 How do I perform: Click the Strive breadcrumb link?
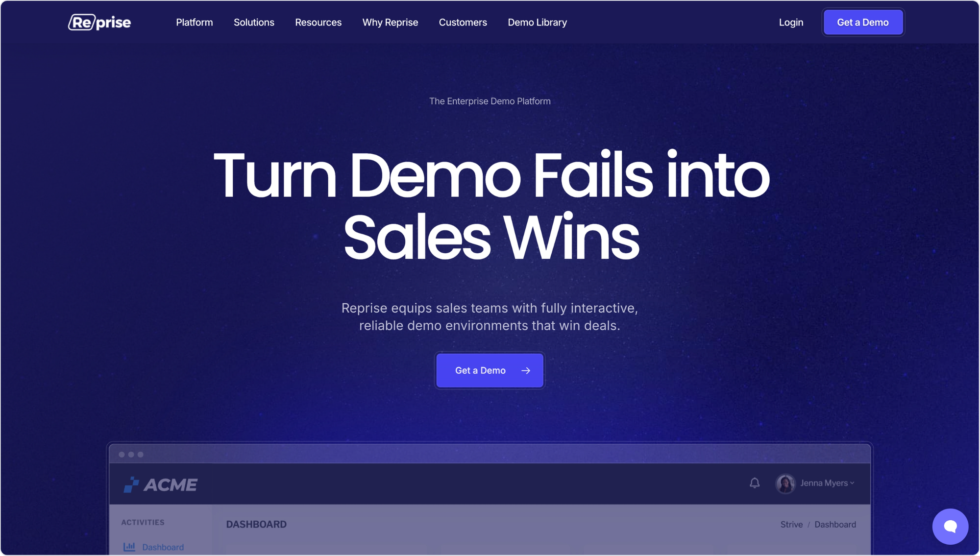(791, 524)
